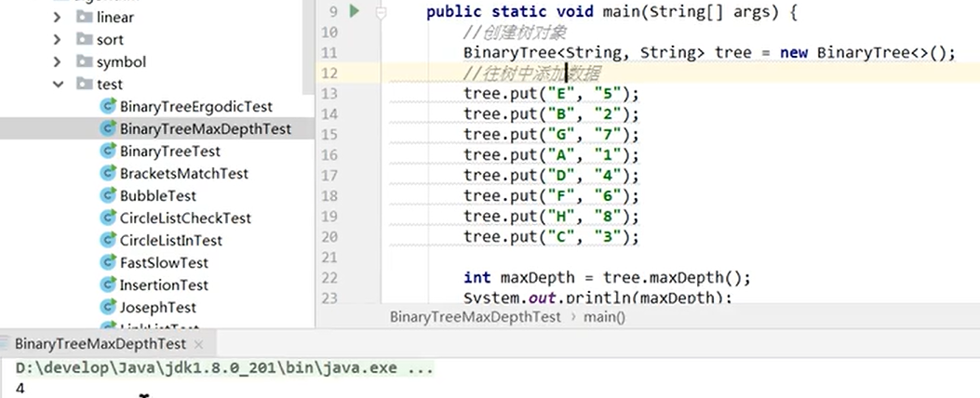980x398 pixels.
Task: Click FastSlowTest class icon
Action: pyautogui.click(x=109, y=262)
